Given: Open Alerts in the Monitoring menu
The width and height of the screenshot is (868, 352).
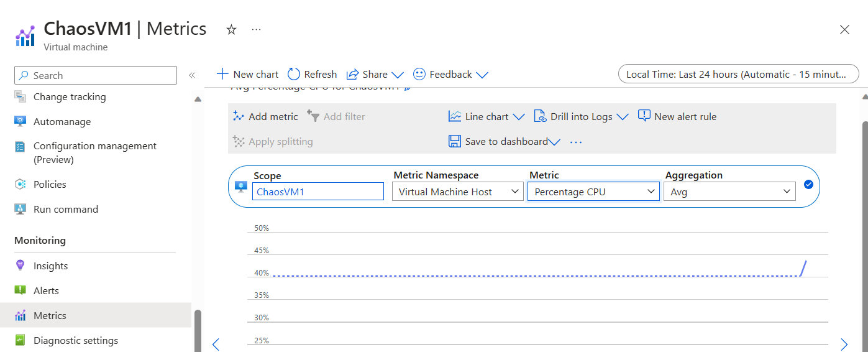Looking at the screenshot, I should [x=46, y=291].
